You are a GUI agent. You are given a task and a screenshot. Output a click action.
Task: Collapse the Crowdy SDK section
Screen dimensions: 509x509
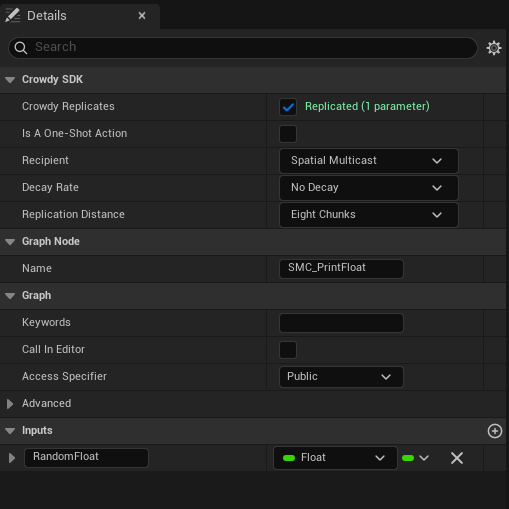click(10, 80)
